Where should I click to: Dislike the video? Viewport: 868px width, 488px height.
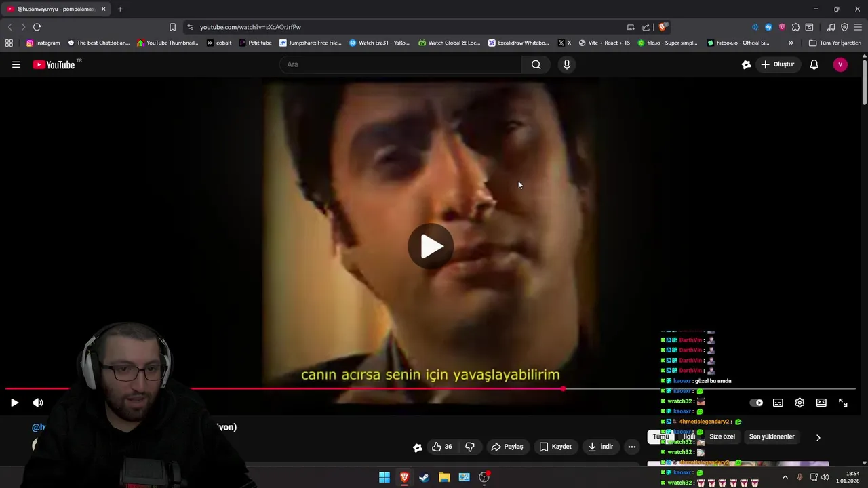[x=469, y=447]
